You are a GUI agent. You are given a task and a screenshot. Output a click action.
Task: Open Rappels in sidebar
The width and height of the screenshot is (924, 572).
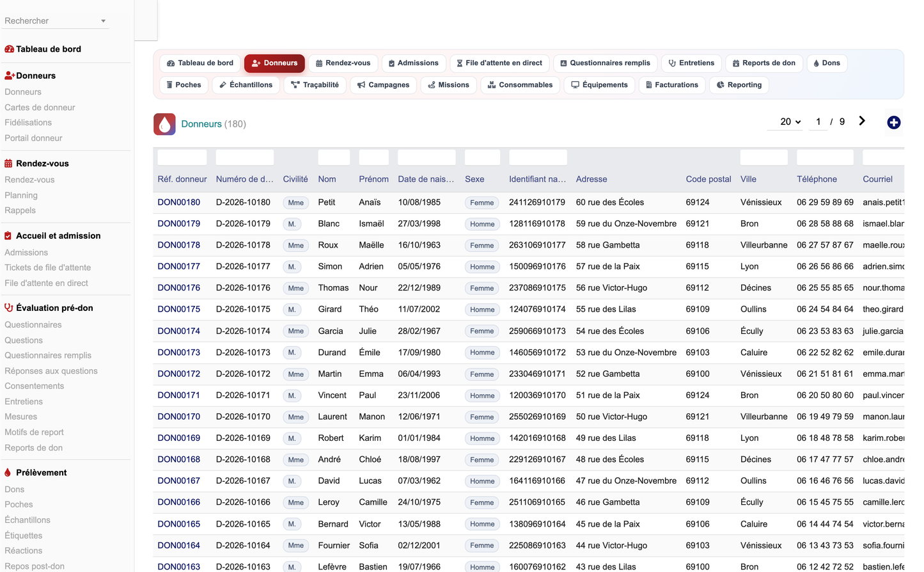tap(20, 211)
